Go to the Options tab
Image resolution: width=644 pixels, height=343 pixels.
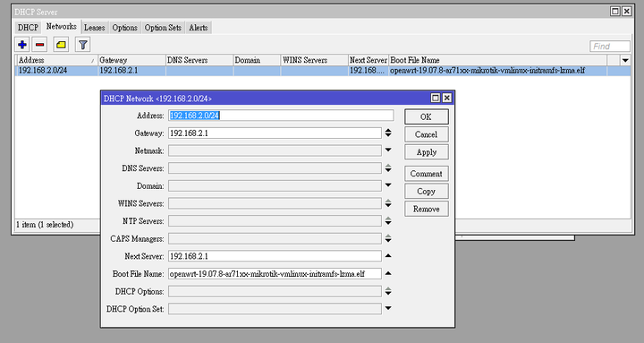[x=125, y=28]
